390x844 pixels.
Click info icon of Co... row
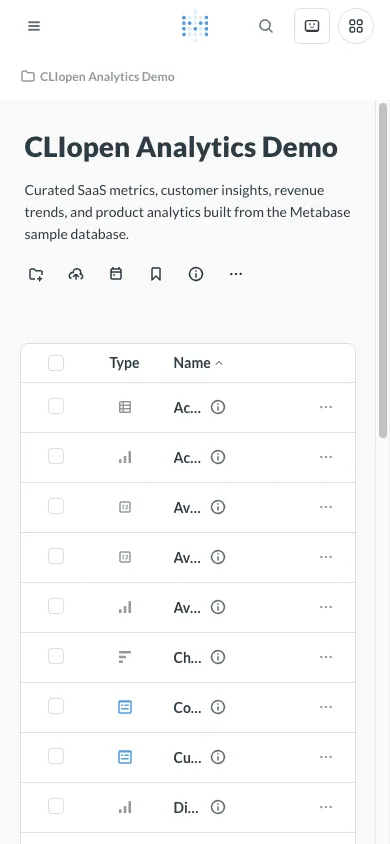click(x=218, y=707)
